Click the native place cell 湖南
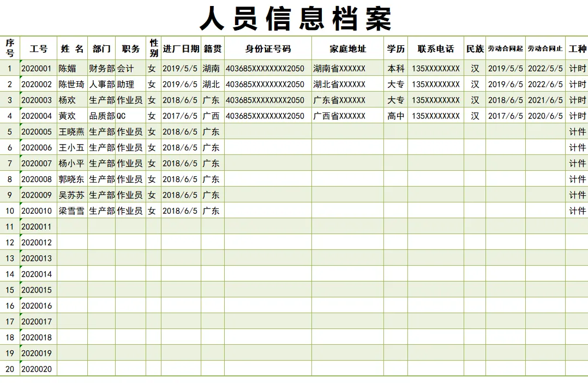Screen dimensions: 588x383 (213, 68)
